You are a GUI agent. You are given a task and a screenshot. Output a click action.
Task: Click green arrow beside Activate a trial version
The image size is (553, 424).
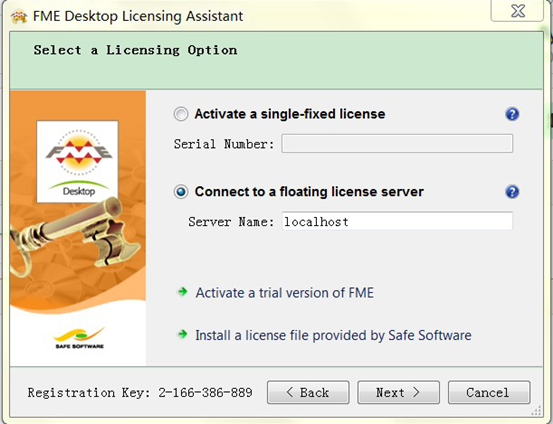pos(183,292)
